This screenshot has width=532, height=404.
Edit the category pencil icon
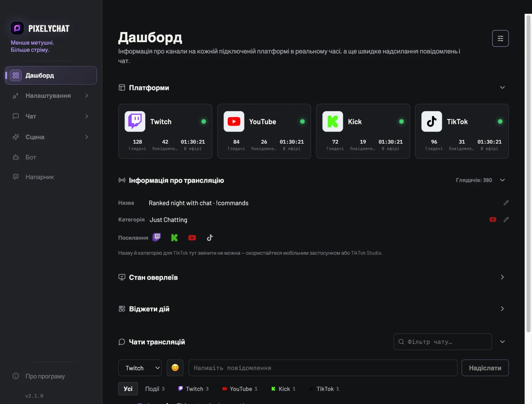[506, 219]
